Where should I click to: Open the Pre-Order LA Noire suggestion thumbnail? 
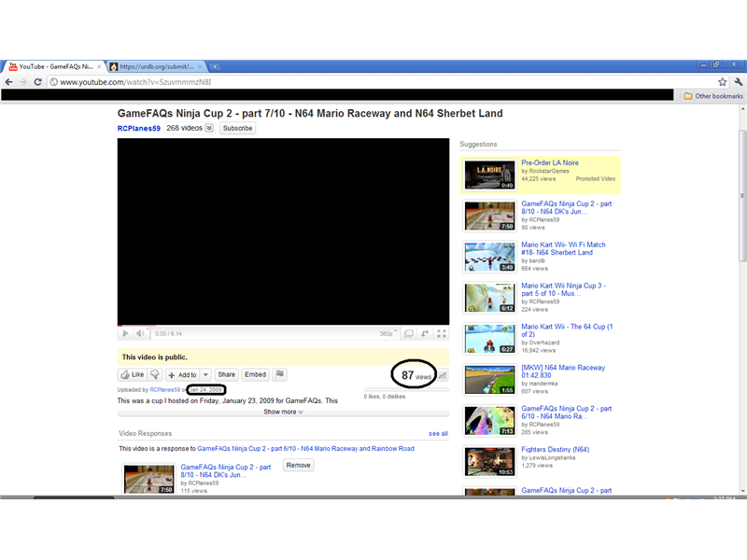489,175
